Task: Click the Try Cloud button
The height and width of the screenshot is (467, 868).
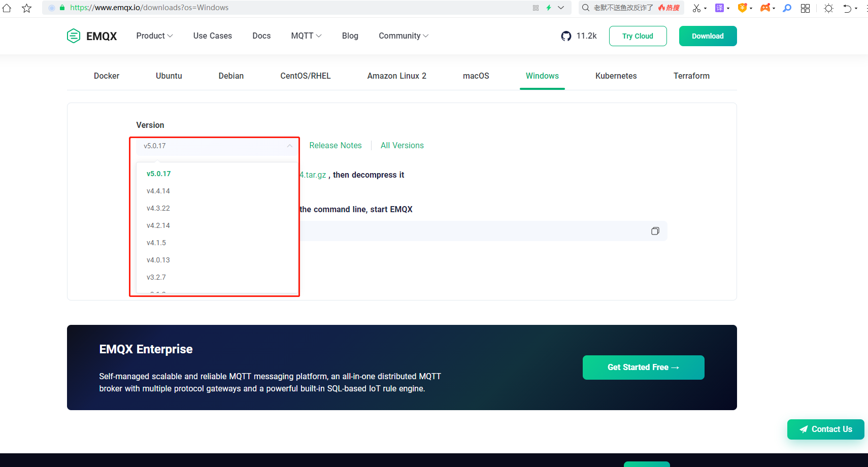Action: [x=638, y=36]
